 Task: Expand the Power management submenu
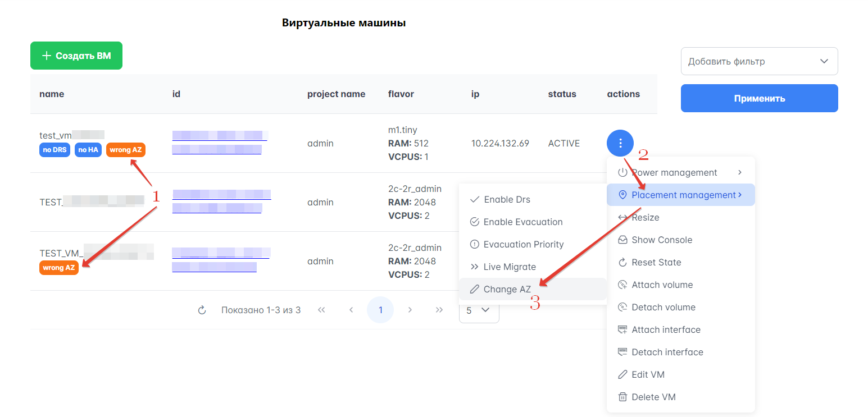click(680, 172)
